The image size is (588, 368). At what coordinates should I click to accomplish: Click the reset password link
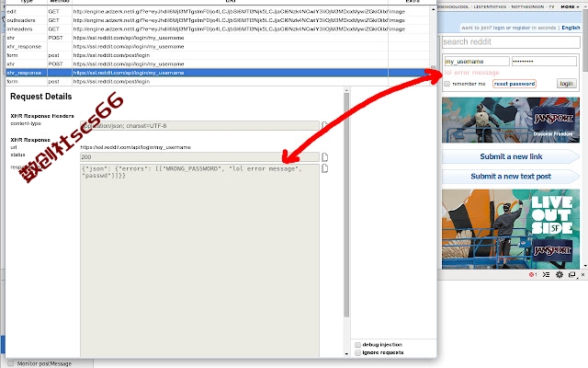pos(514,84)
